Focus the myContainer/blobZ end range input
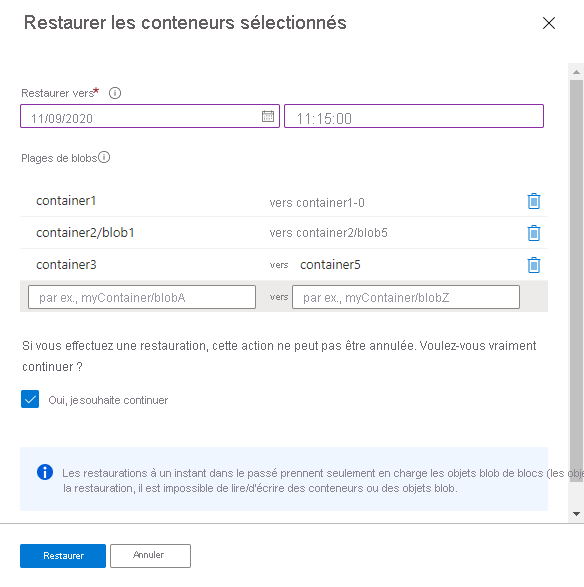Viewport: 584px width, 587px height. point(406,297)
